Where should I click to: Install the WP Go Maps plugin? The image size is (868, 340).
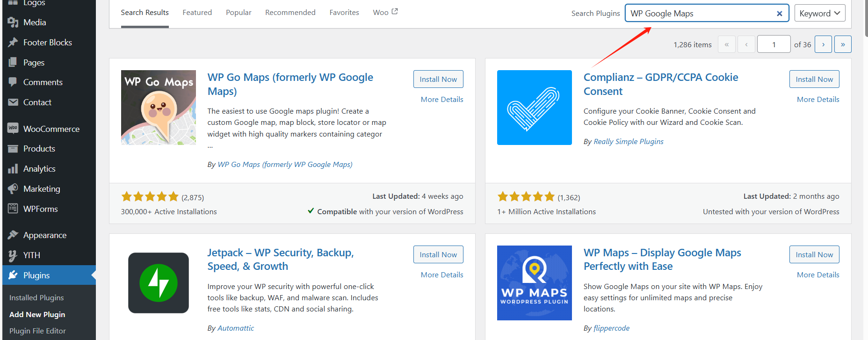(x=438, y=80)
